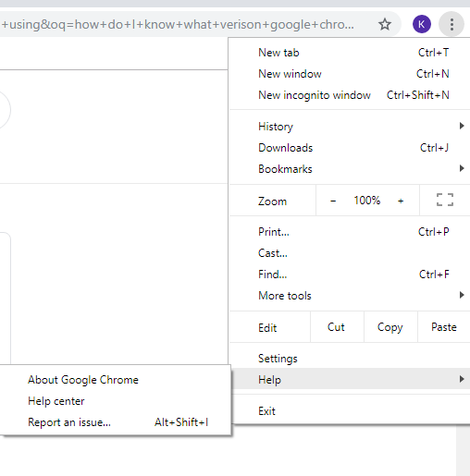Select Report an issue...
This screenshot has height=476, width=470.
116,422
